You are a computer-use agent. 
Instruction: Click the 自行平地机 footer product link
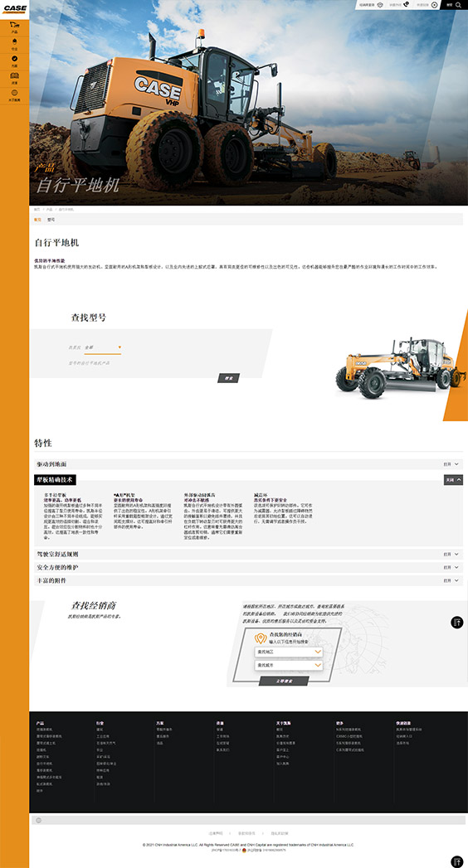click(x=44, y=764)
